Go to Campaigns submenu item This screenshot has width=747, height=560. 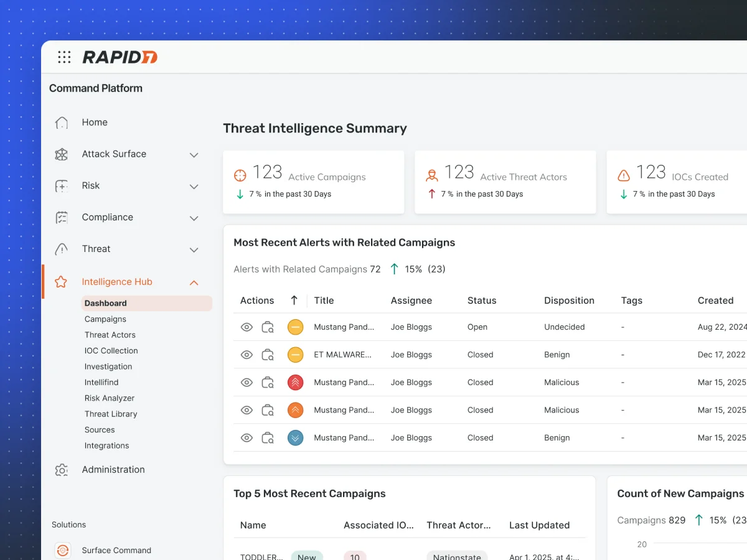(x=105, y=319)
